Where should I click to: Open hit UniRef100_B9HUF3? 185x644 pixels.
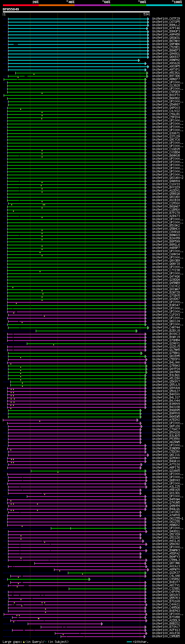pyautogui.click(x=166, y=32)
